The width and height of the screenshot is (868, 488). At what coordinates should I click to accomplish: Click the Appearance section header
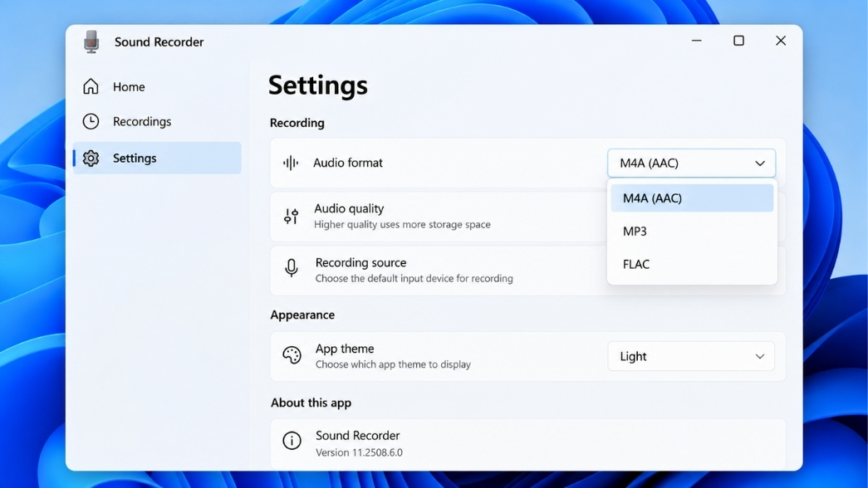tap(302, 315)
